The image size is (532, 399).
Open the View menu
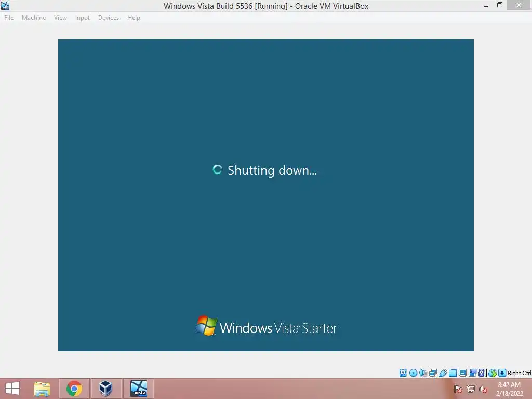point(60,18)
